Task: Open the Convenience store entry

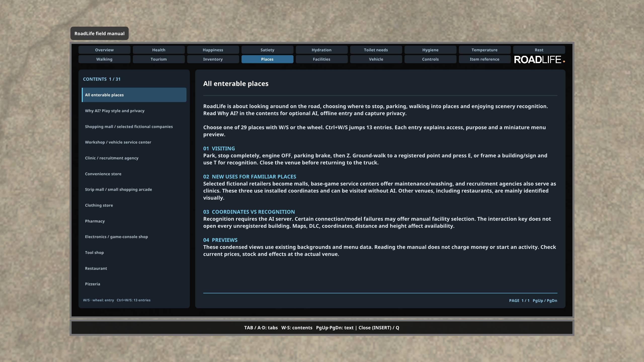Action: click(134, 174)
